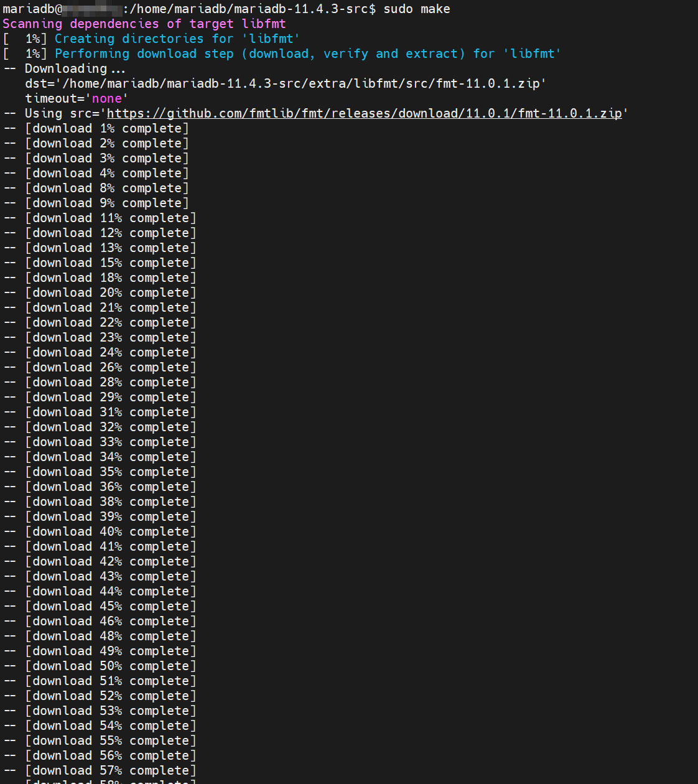Click the 'download 48% complete' line

click(100, 637)
